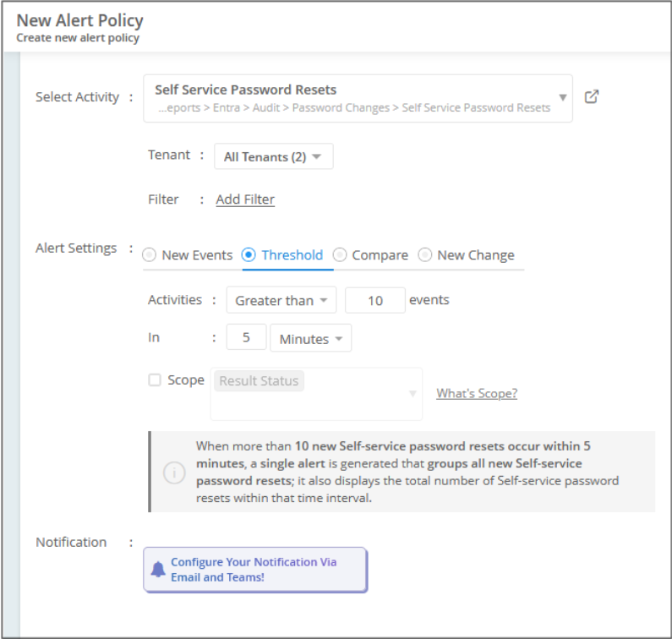Open the activity report via external link icon
The height and width of the screenshot is (639, 672).
(592, 96)
